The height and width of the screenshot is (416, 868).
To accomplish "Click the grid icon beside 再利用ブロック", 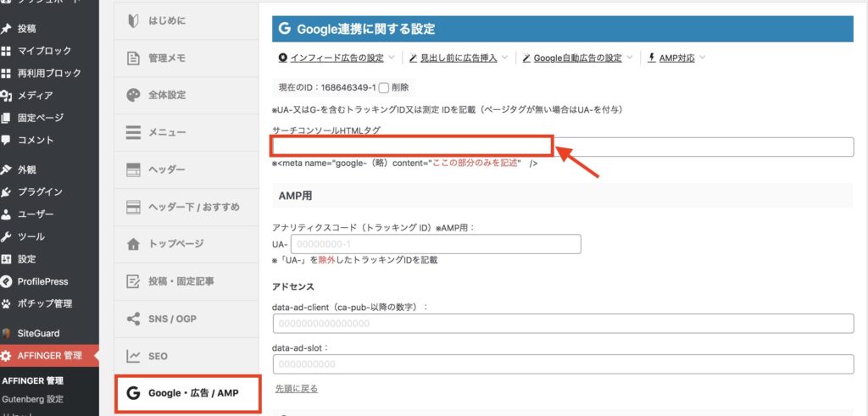I will (6, 73).
